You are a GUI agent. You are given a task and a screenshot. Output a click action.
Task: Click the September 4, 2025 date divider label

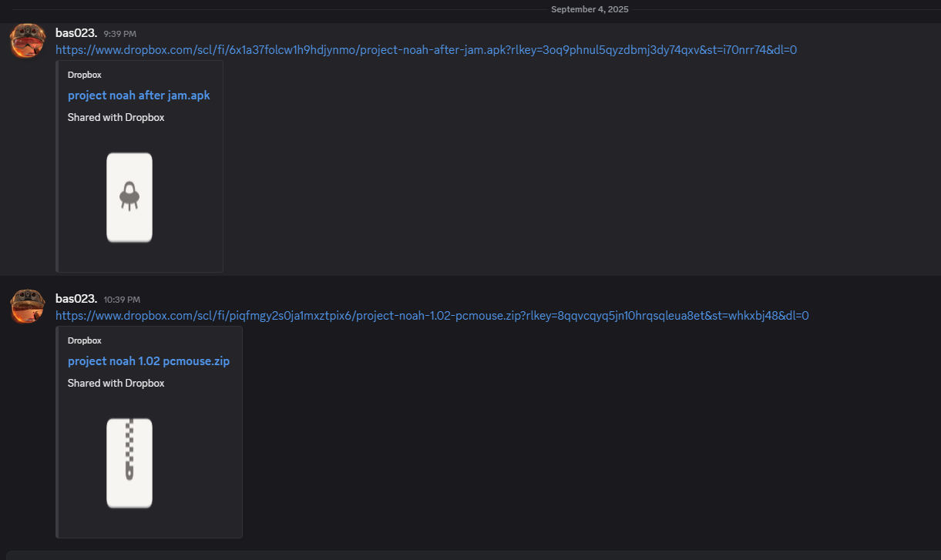[x=590, y=9]
